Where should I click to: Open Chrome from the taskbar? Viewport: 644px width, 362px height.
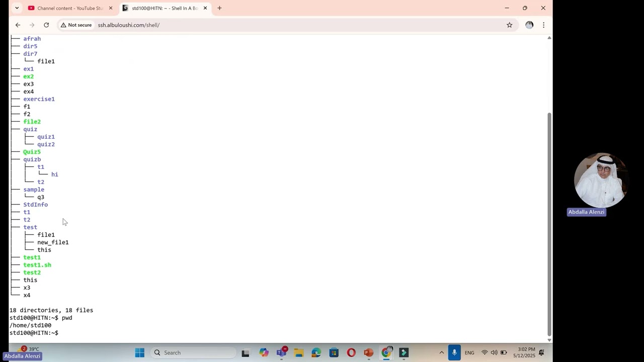[x=386, y=352]
